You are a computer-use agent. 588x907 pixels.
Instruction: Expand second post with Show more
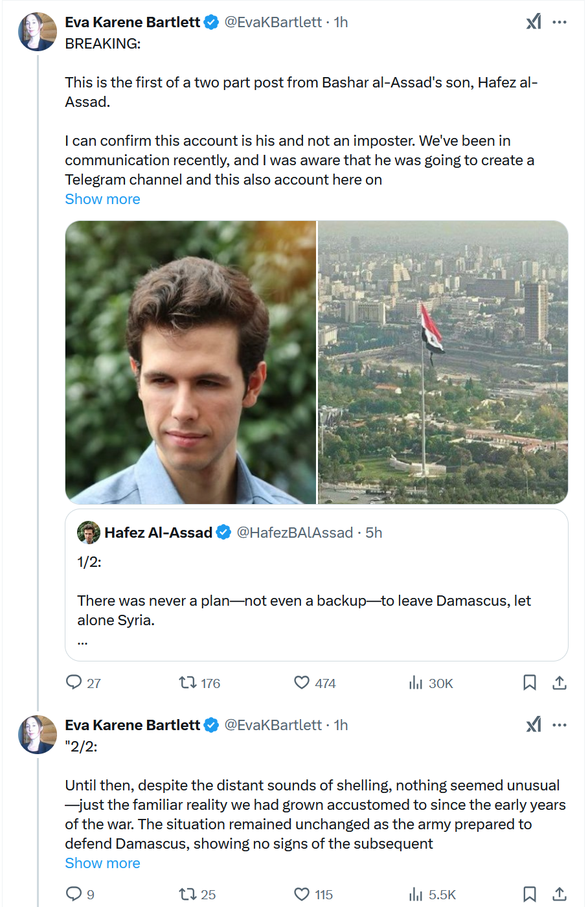click(x=102, y=863)
